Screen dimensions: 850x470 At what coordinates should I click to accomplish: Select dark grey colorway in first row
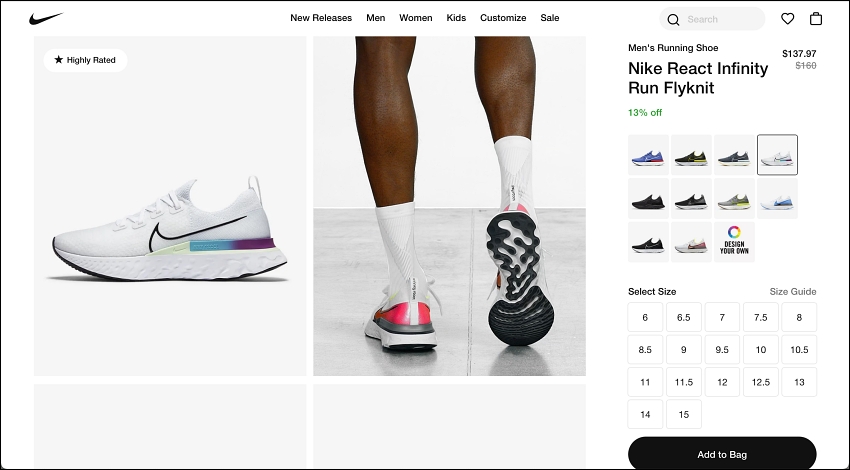734,155
